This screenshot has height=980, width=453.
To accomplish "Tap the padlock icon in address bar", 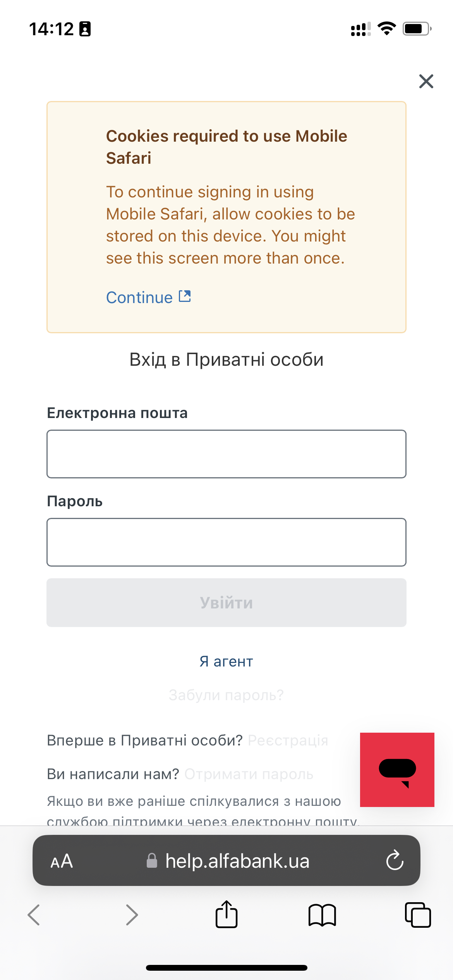I will click(152, 861).
